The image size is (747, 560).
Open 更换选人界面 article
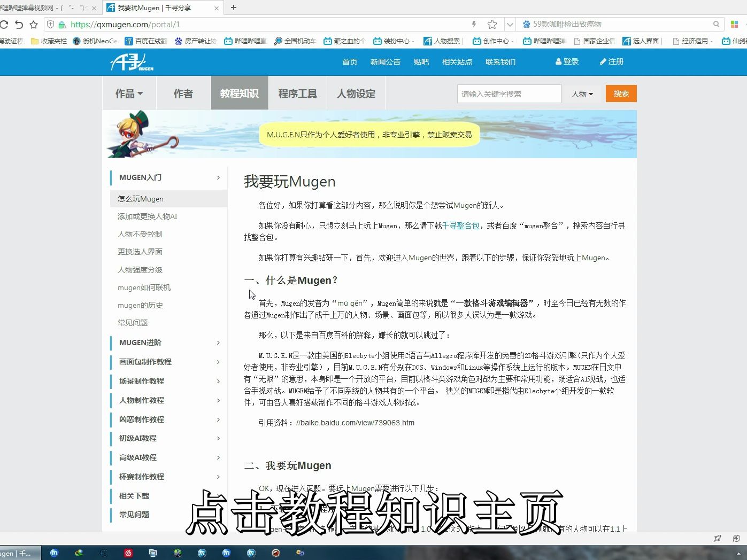(140, 252)
